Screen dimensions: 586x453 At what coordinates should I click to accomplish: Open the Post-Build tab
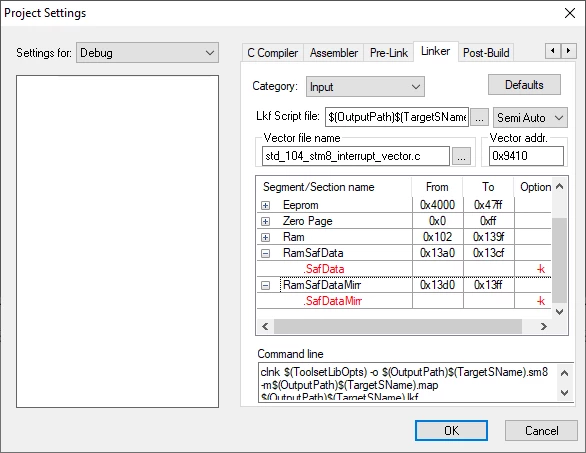click(486, 53)
